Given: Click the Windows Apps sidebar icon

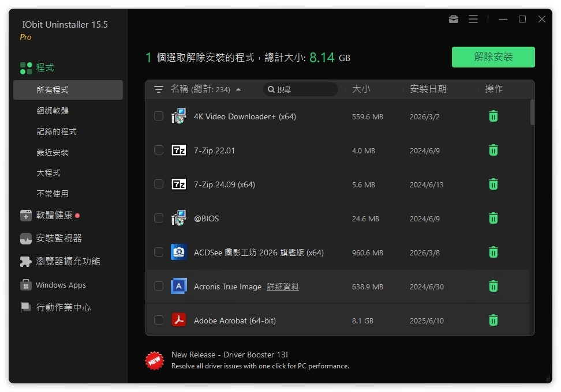Looking at the screenshot, I should click(26, 285).
